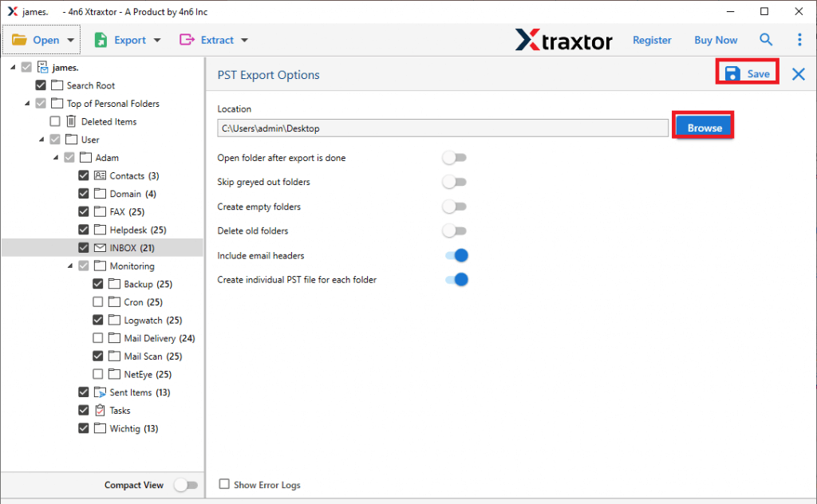
Task: Open the three-dot more options icon
Action: 799,39
